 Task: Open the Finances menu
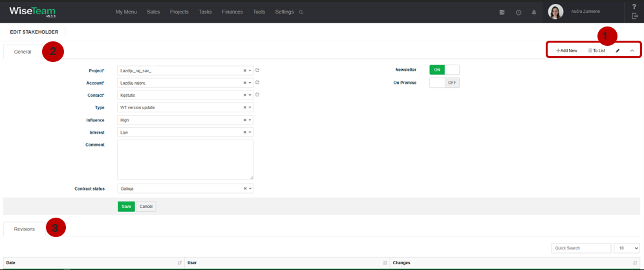tap(233, 12)
